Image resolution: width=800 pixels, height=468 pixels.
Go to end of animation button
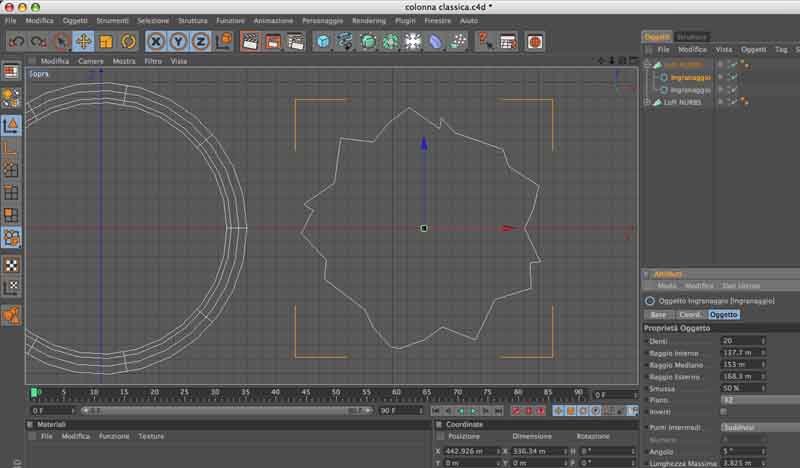(x=498, y=411)
